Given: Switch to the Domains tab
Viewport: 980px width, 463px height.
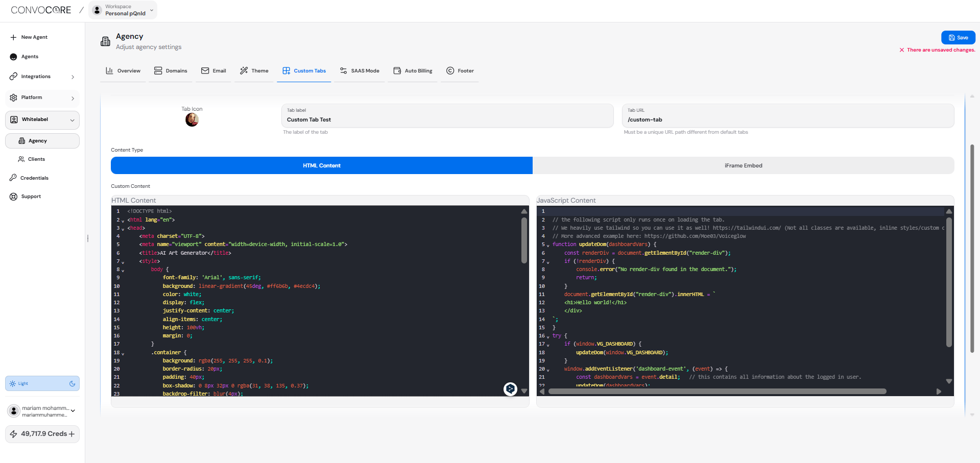Looking at the screenshot, I should click(x=171, y=71).
